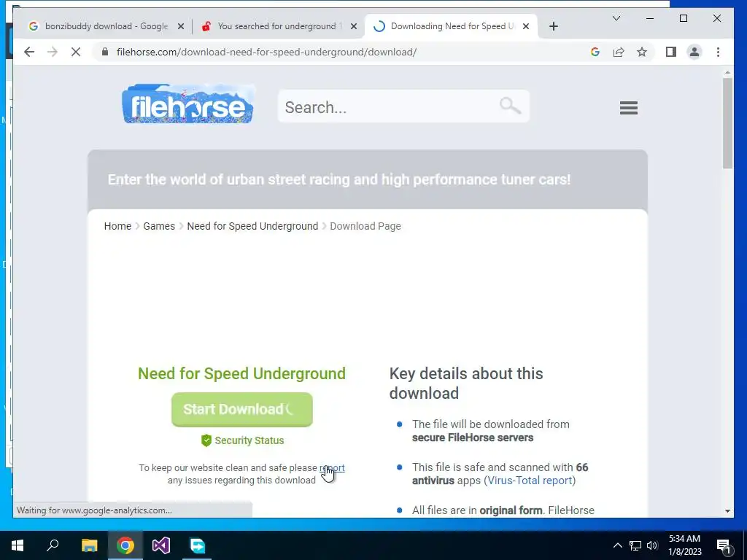Click the scrollbar up arrow
This screenshot has width=747, height=560.
[x=727, y=72]
